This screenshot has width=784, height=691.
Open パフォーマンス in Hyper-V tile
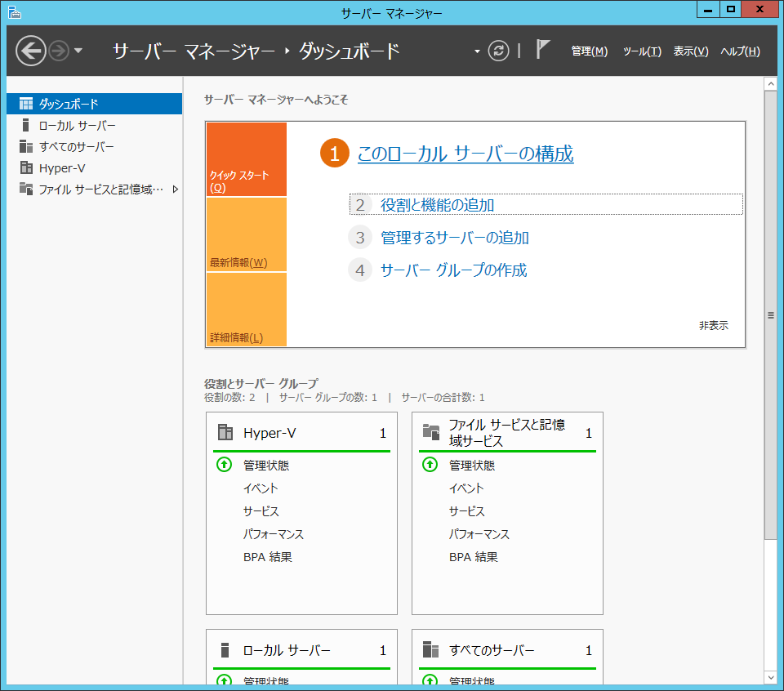click(x=273, y=534)
